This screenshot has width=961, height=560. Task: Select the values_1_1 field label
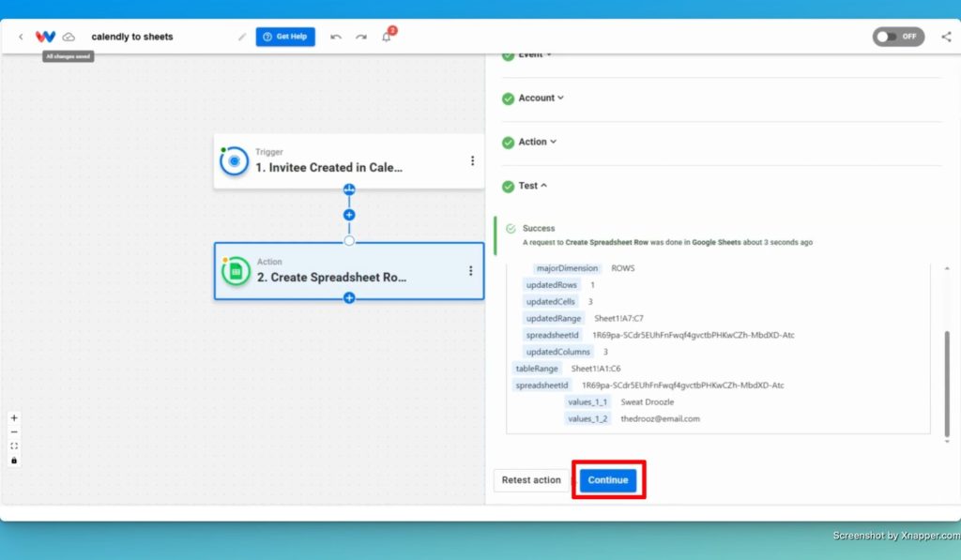tap(587, 401)
